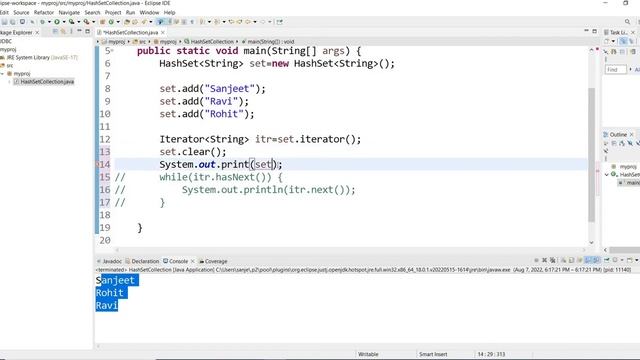Open the New Java Class dropdown arrow
This screenshot has height=360, width=640.
point(118,22)
